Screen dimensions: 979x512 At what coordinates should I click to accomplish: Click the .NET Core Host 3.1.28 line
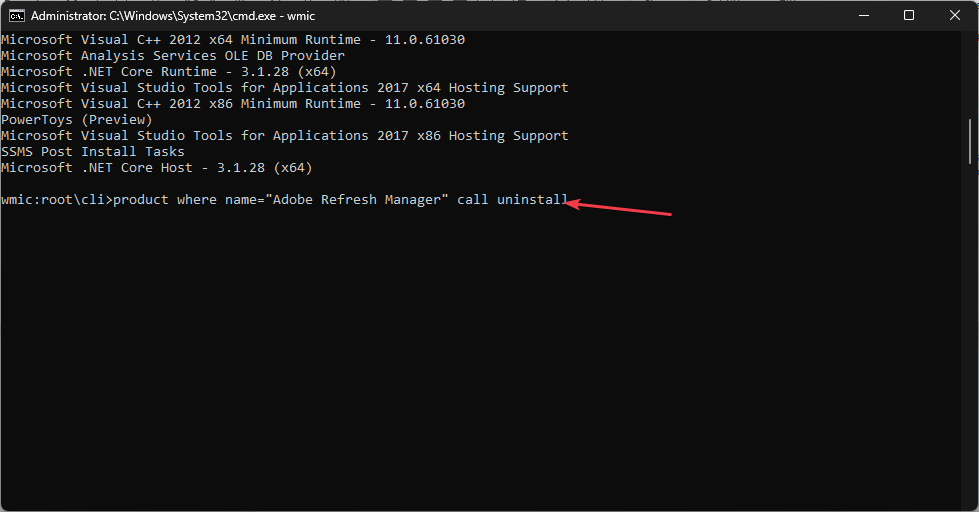coord(157,168)
